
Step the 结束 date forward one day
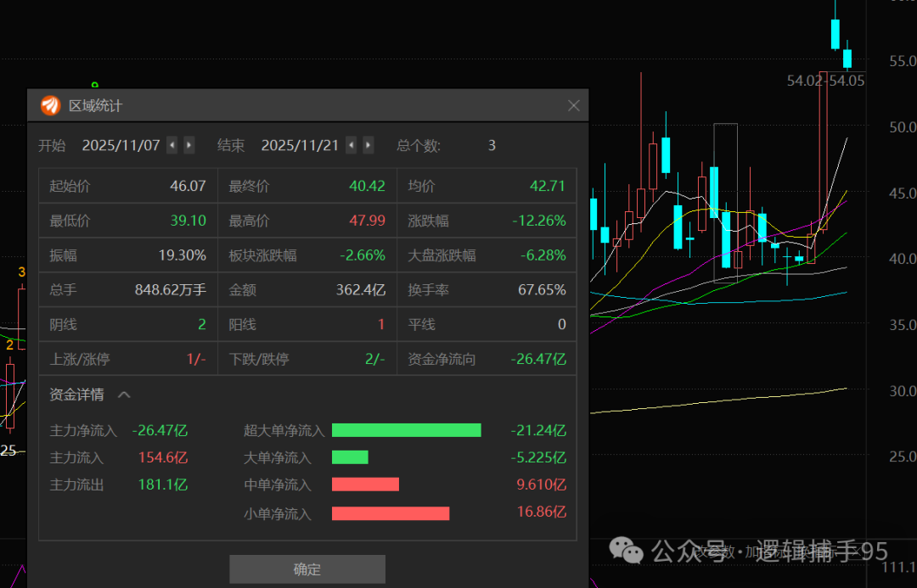368,145
